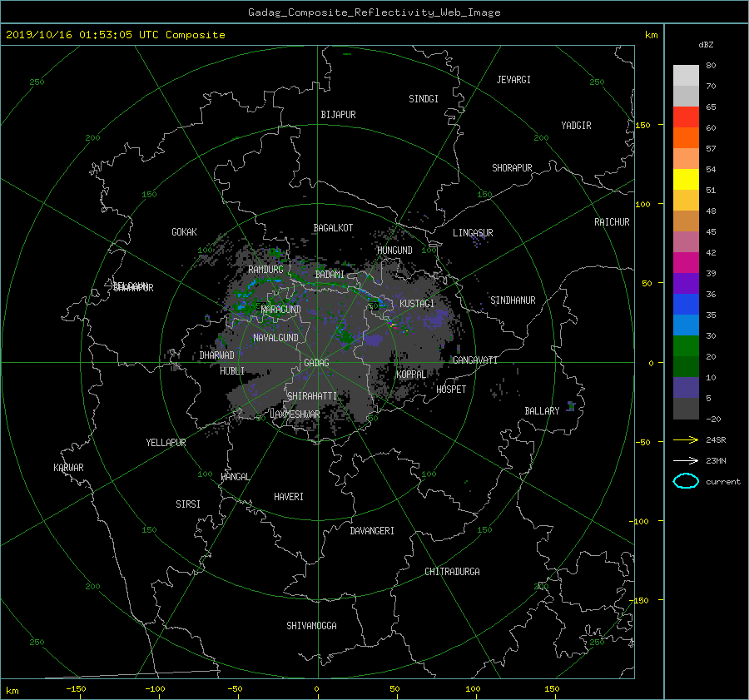
Task: Click the YADGIR city label
Action: click(576, 126)
